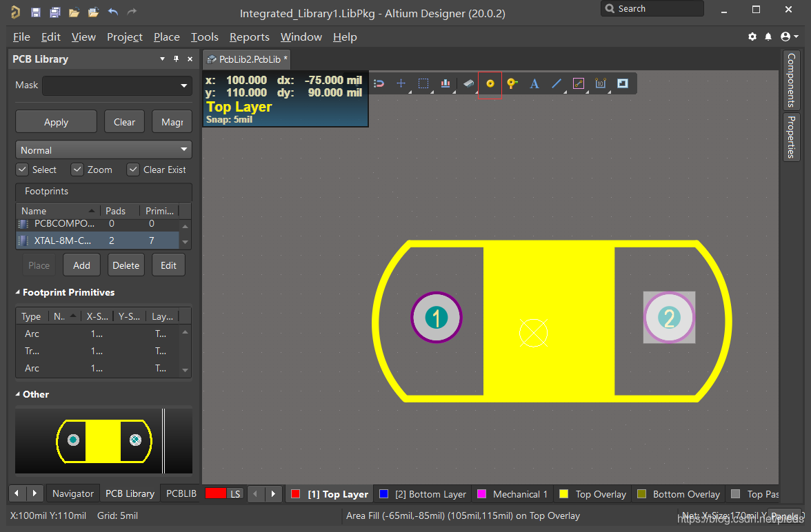Collapse the Footprint Primitives section
Image resolution: width=811 pixels, height=532 pixels.
[x=18, y=292]
